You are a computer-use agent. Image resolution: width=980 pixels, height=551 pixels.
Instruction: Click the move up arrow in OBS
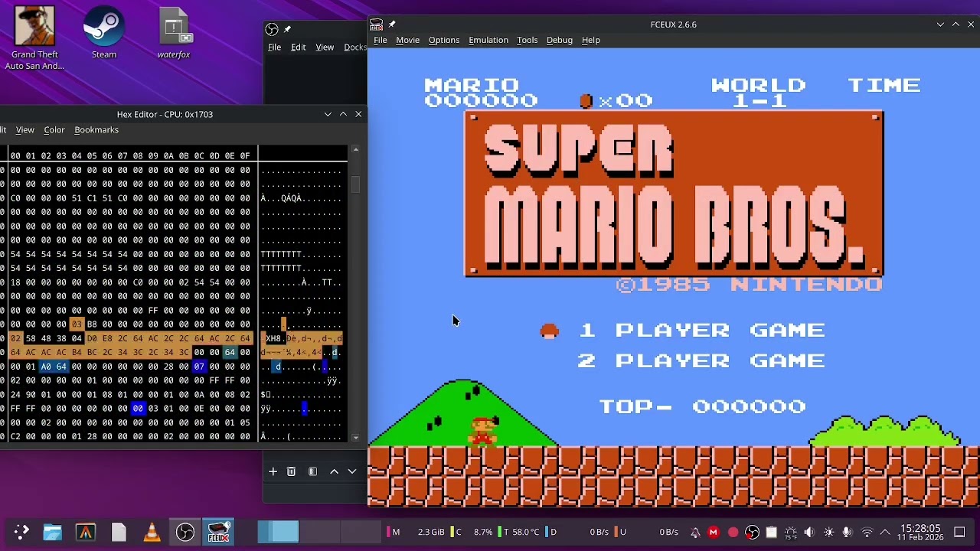[x=334, y=471]
